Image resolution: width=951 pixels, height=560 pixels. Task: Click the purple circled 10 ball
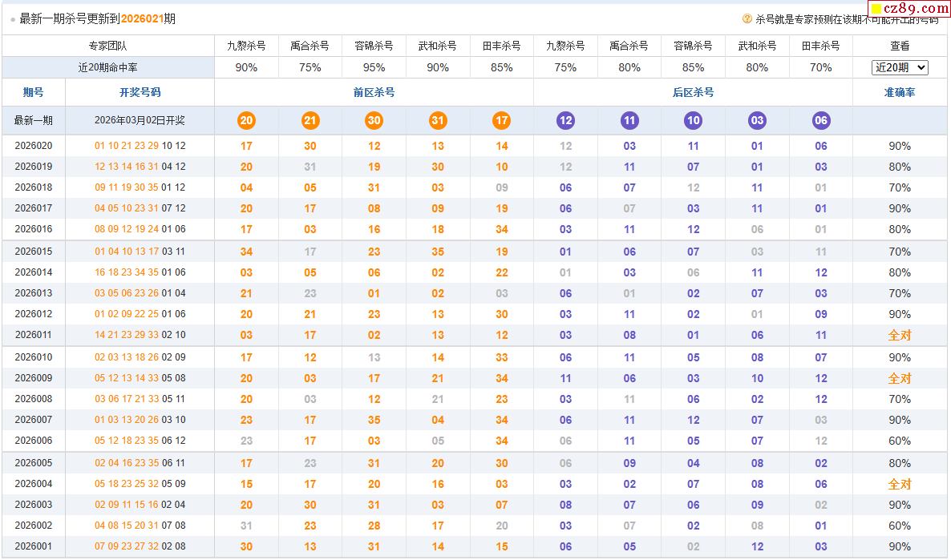[693, 121]
